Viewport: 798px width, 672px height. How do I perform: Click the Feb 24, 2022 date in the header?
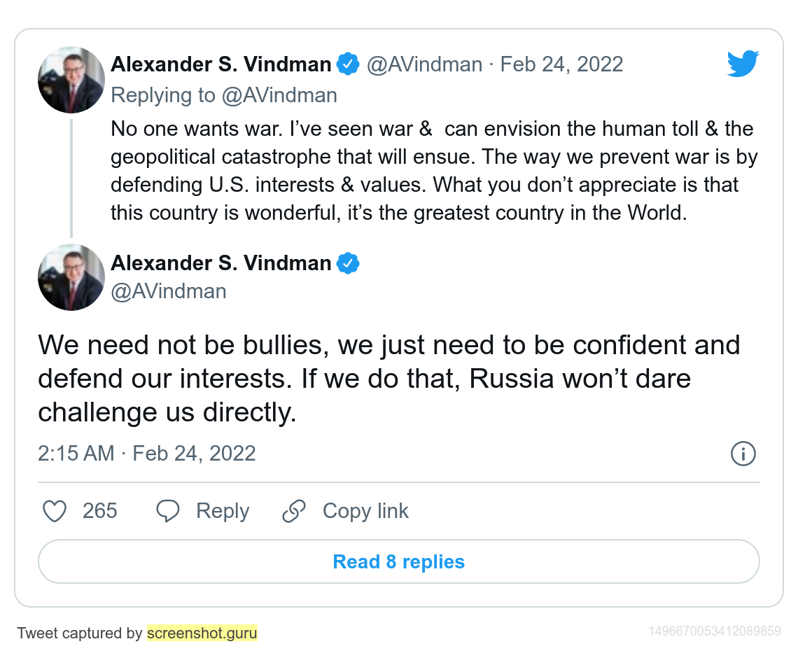point(561,64)
